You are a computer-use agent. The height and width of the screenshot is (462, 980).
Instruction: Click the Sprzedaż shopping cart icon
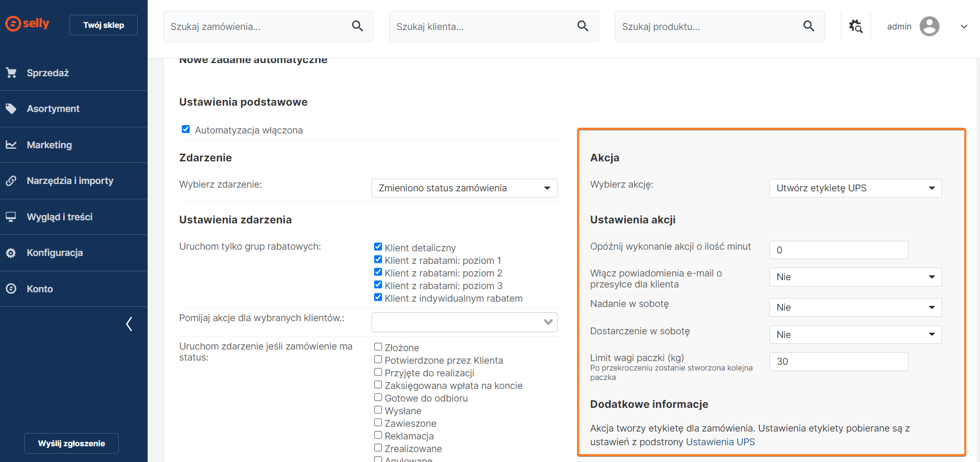tap(11, 73)
